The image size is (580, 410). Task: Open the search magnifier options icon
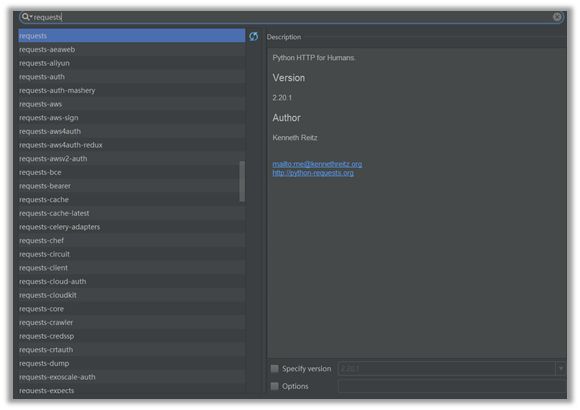[x=26, y=17]
